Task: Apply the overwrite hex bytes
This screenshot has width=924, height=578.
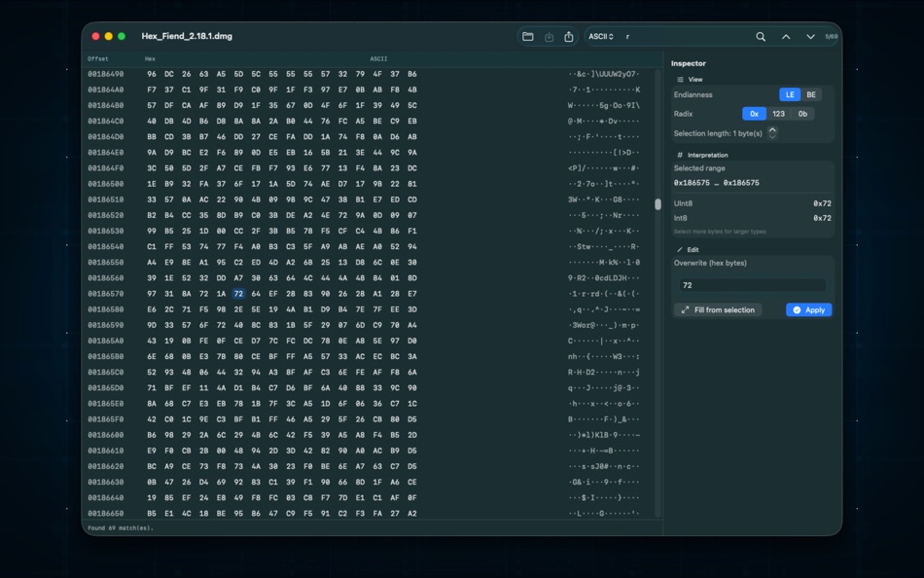Action: pyautogui.click(x=811, y=309)
